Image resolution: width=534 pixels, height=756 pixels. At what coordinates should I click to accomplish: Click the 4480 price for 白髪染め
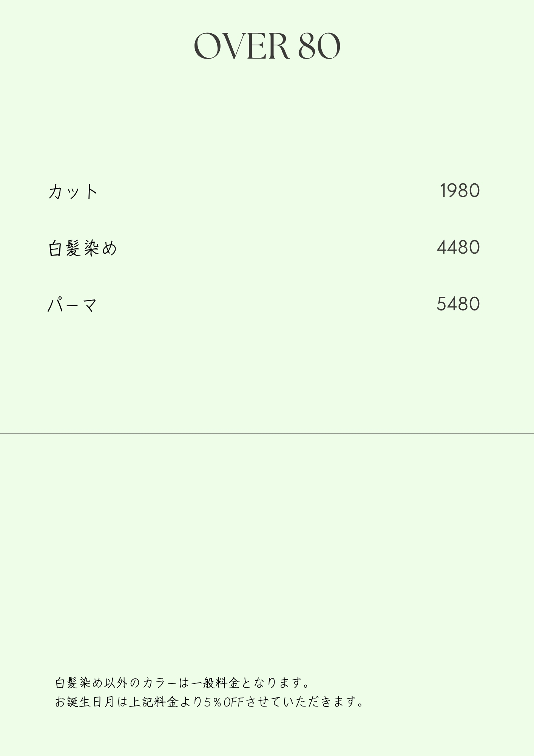(458, 248)
